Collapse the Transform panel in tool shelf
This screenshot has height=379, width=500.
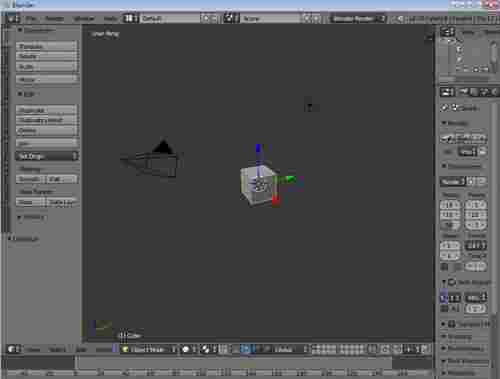(20, 30)
